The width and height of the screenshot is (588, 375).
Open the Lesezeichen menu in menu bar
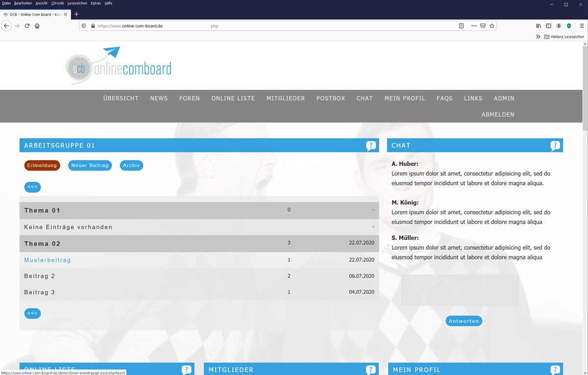click(77, 3)
